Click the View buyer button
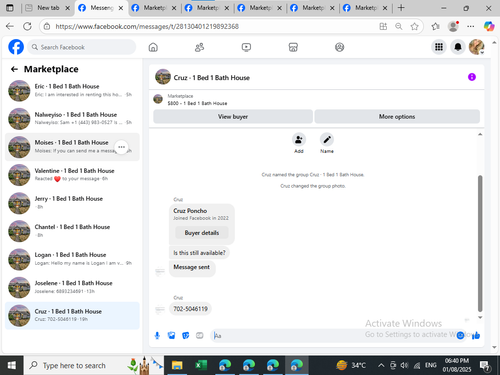The image size is (500, 375). click(233, 117)
